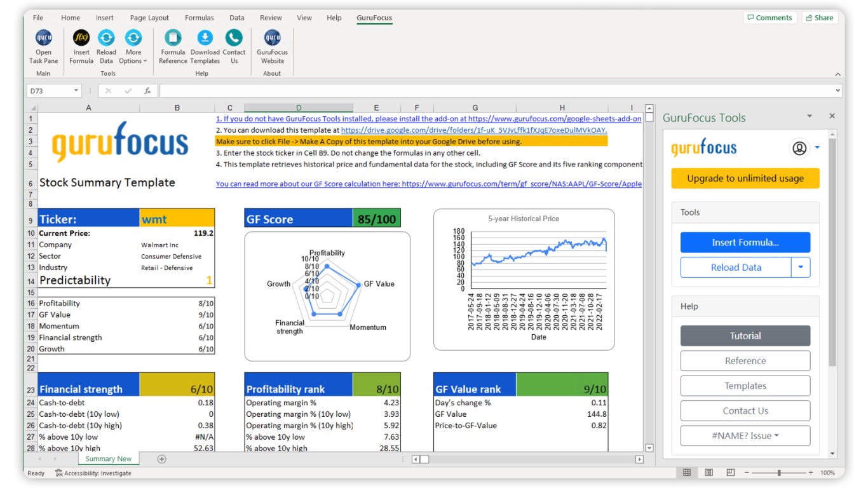Select the GuruFocus ribbon tab
The image size is (868, 488).
point(375,18)
